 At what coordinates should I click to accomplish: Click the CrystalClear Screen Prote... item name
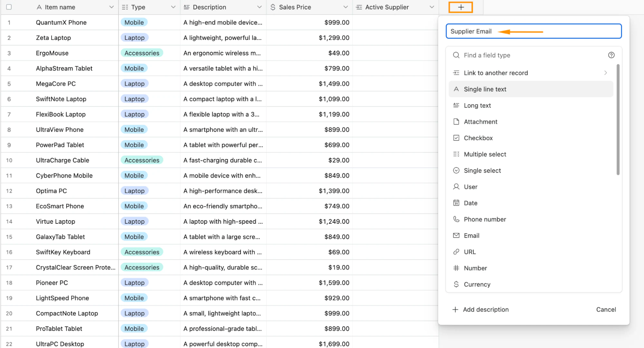click(x=75, y=268)
